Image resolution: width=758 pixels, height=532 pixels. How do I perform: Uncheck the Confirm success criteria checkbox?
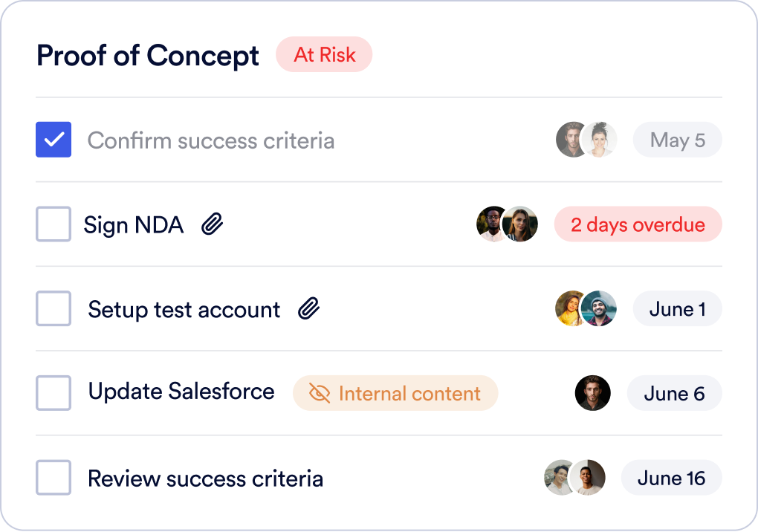(x=54, y=140)
